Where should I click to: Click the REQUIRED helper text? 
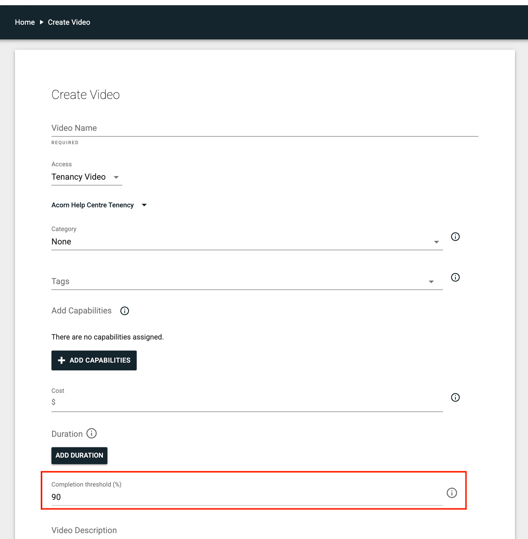[65, 143]
